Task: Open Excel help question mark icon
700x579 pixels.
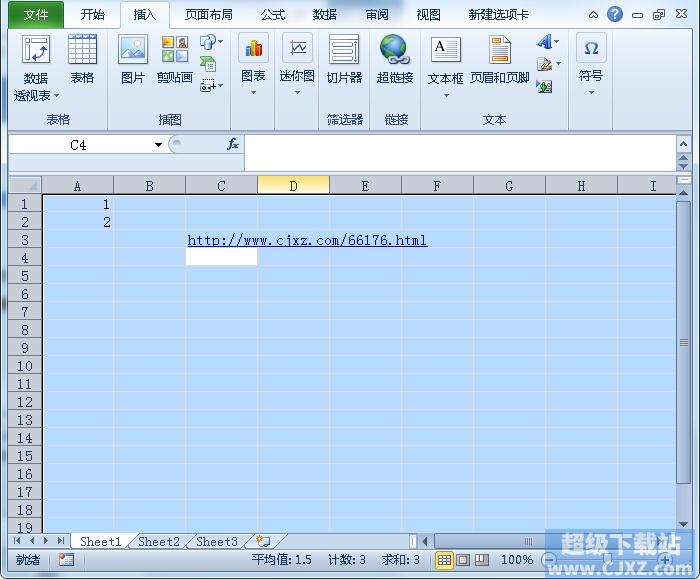Action: coord(615,14)
